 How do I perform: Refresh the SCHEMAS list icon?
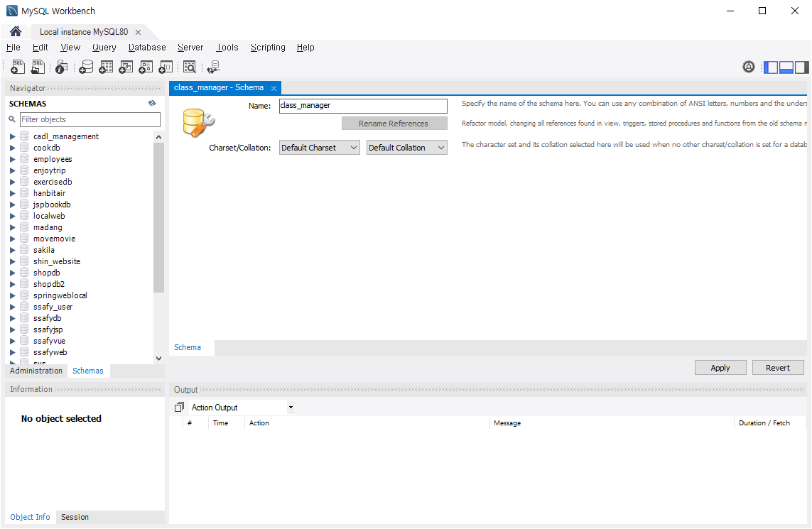[x=152, y=104]
